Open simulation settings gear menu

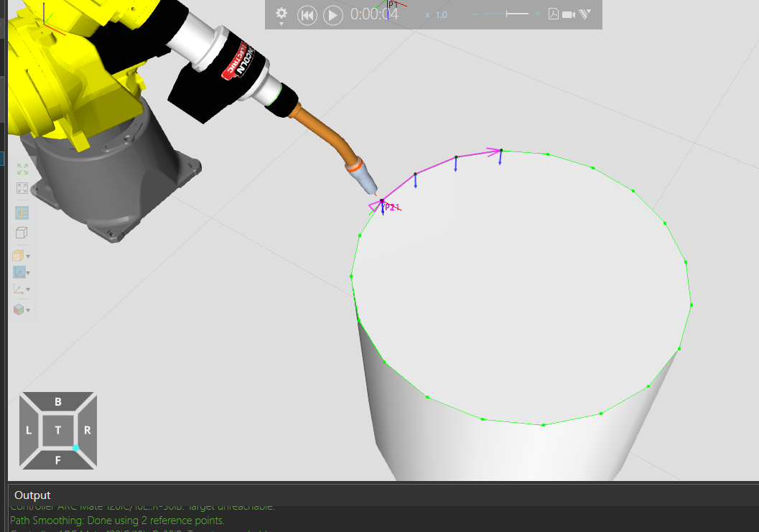[x=281, y=15]
